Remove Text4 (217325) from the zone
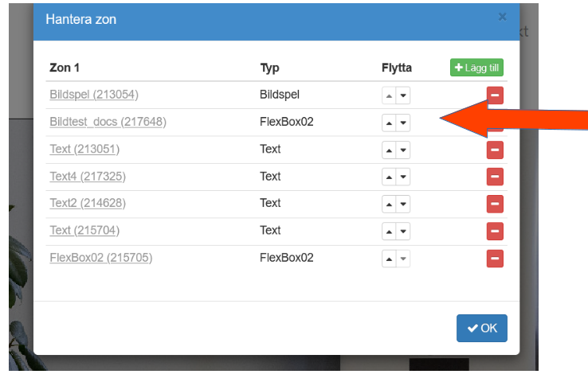The height and width of the screenshot is (378, 588). (x=495, y=177)
